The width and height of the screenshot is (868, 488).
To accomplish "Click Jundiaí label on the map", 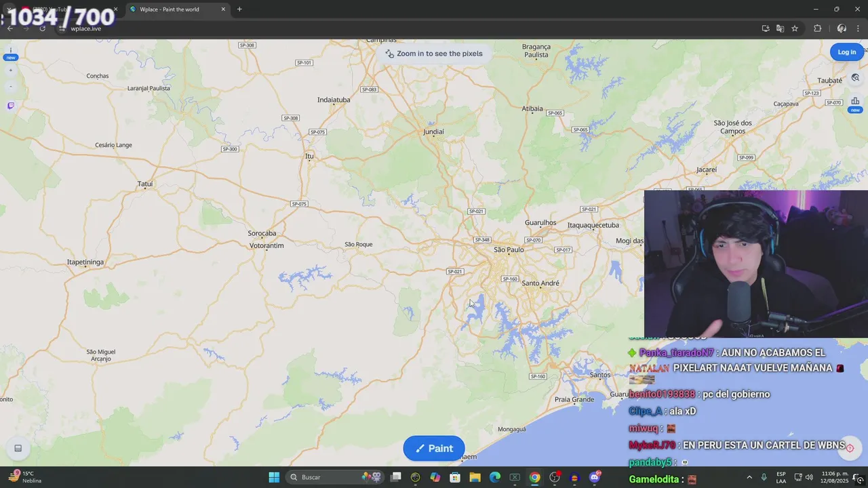I will tap(434, 132).
